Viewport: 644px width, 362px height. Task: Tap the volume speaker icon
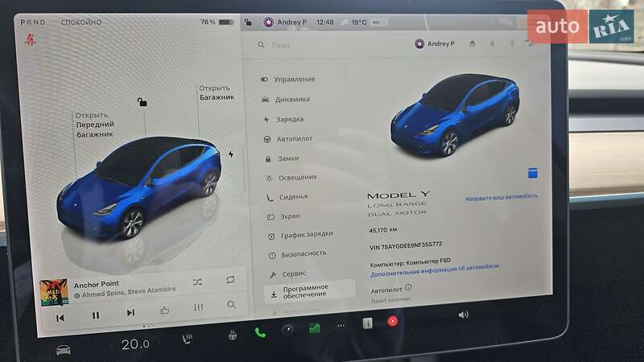point(463,315)
